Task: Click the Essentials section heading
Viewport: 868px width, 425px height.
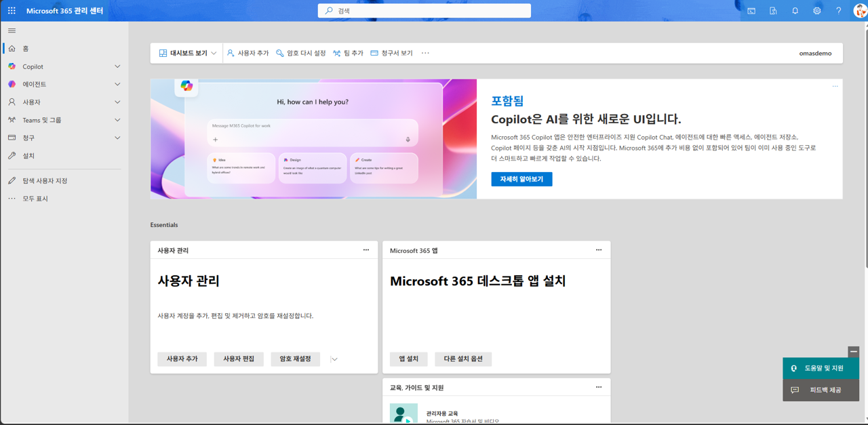Action: coord(164,224)
